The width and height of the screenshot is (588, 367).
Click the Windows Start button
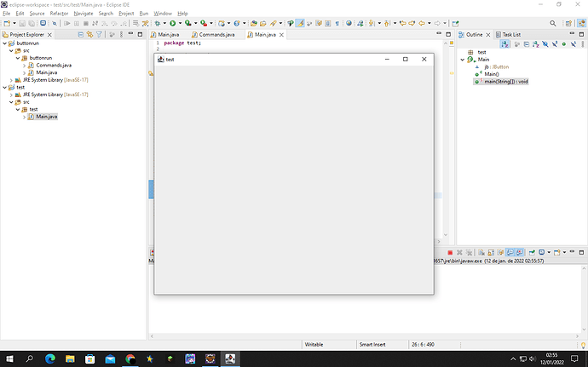point(9,358)
